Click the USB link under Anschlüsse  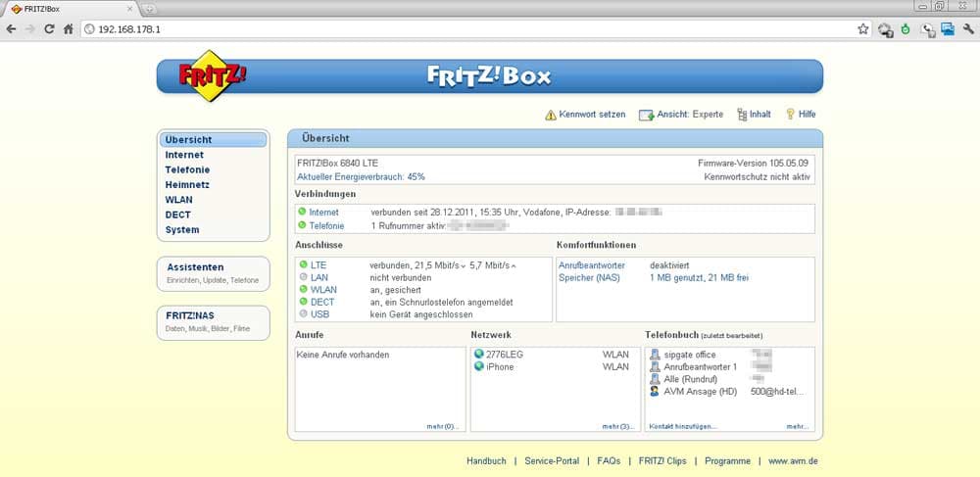click(x=320, y=314)
